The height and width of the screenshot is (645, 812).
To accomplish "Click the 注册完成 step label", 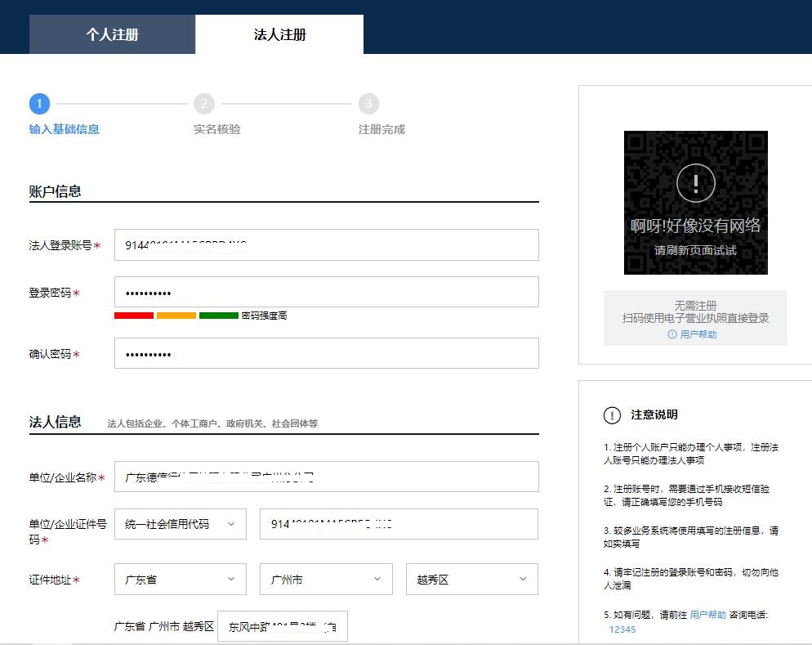I will [381, 129].
